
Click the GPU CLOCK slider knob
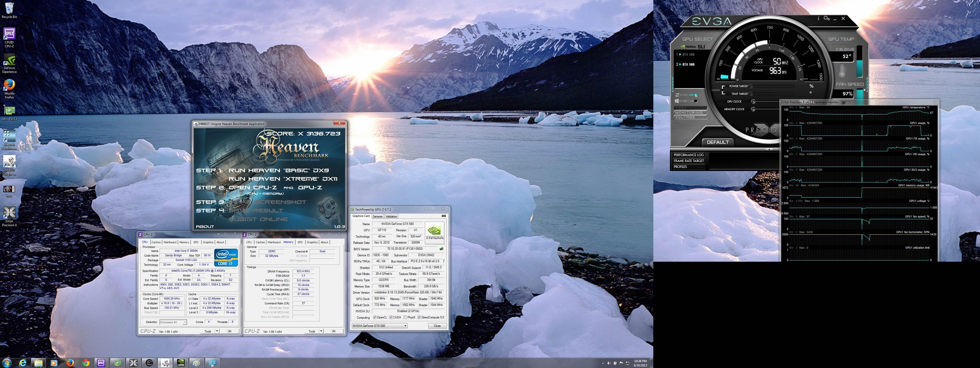tap(753, 101)
